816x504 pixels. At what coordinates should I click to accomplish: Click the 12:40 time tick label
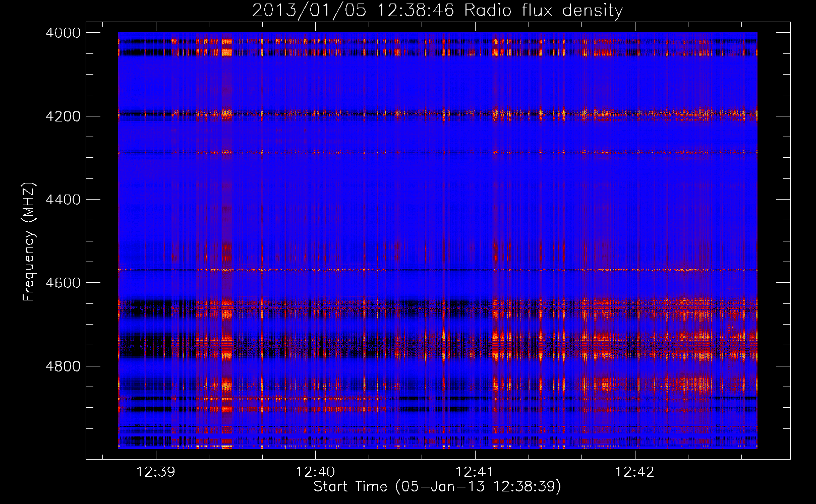pos(315,472)
